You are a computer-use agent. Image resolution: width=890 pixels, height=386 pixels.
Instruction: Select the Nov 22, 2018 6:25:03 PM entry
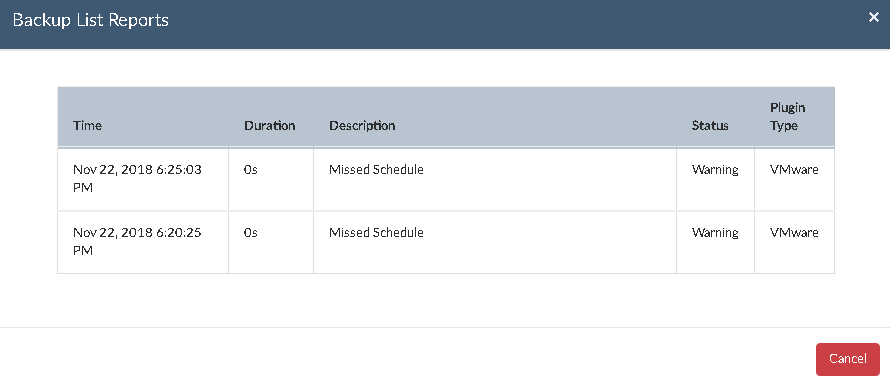pos(137,178)
